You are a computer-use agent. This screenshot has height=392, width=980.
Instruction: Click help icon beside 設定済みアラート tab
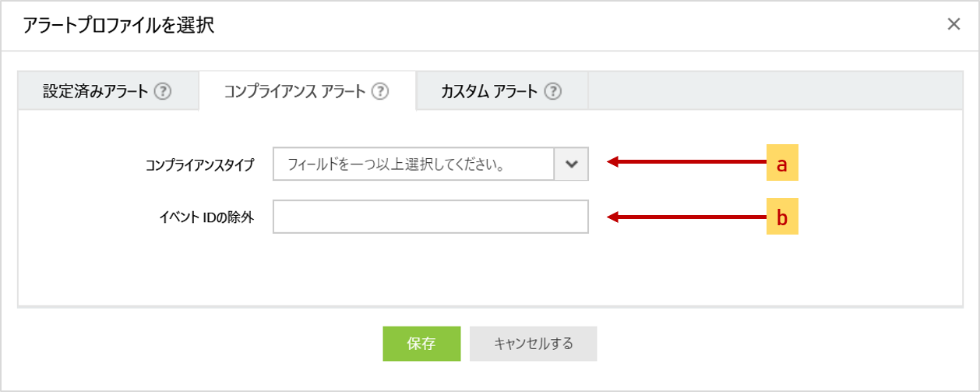coord(162,91)
